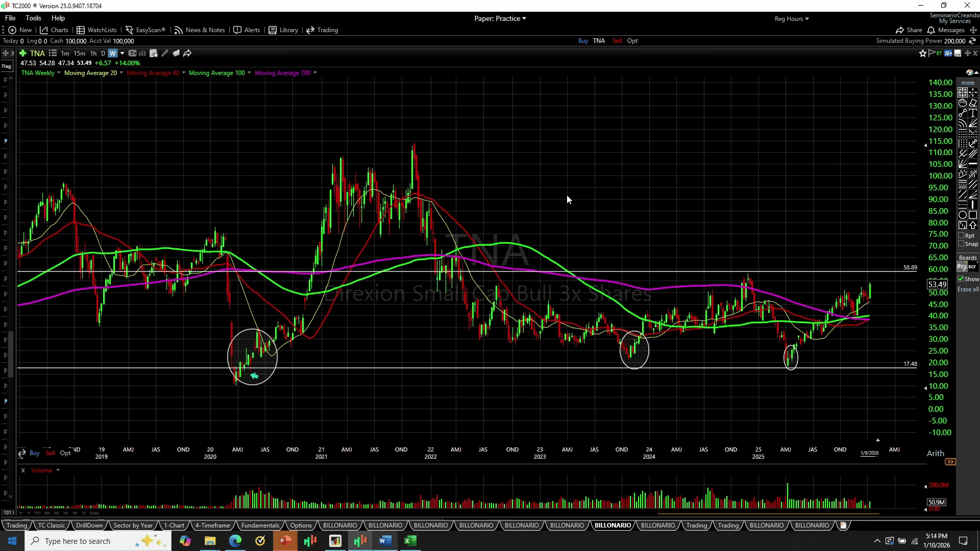The width and height of the screenshot is (980, 551).
Task: Click the green add-symbol plus icon
Action: (23, 53)
